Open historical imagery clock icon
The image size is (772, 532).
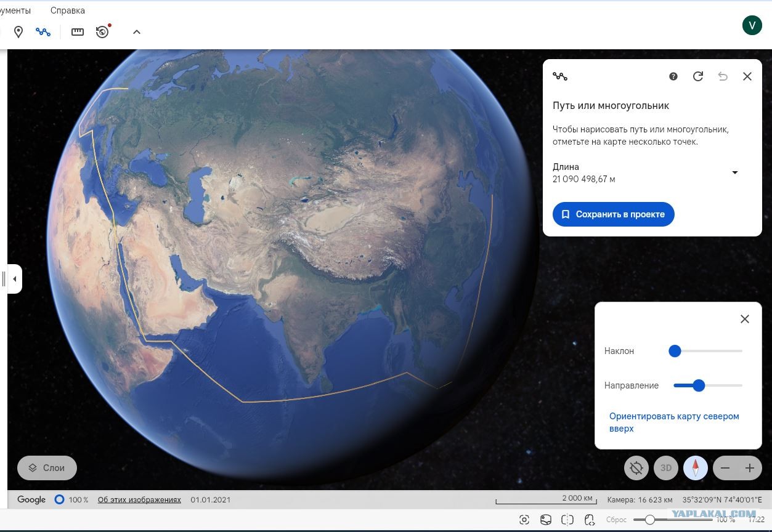pyautogui.click(x=103, y=31)
